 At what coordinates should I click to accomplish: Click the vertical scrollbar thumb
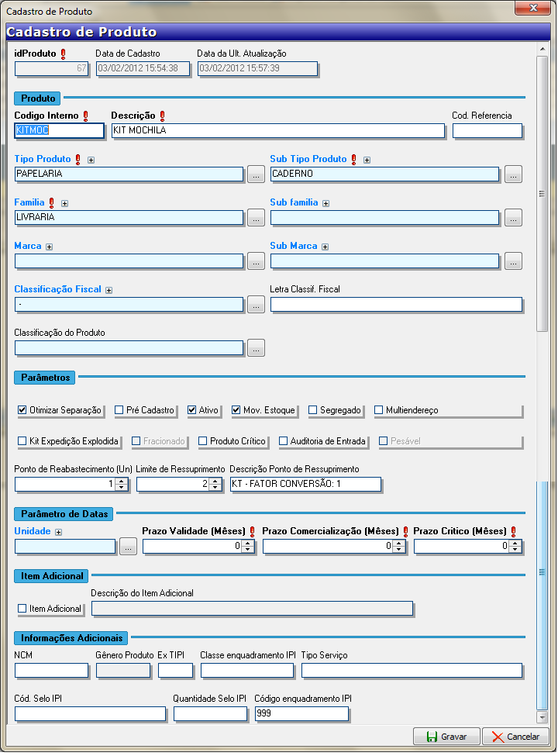(x=543, y=195)
